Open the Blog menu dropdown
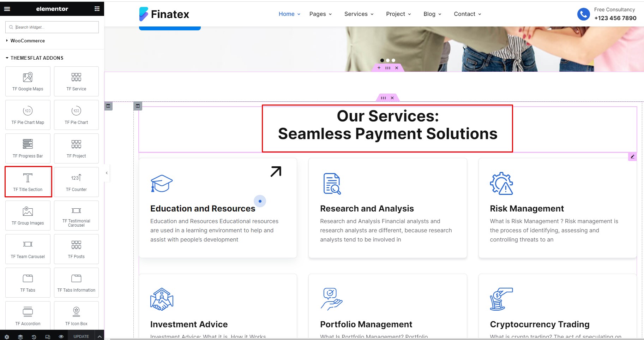The height and width of the screenshot is (340, 644). coord(432,14)
